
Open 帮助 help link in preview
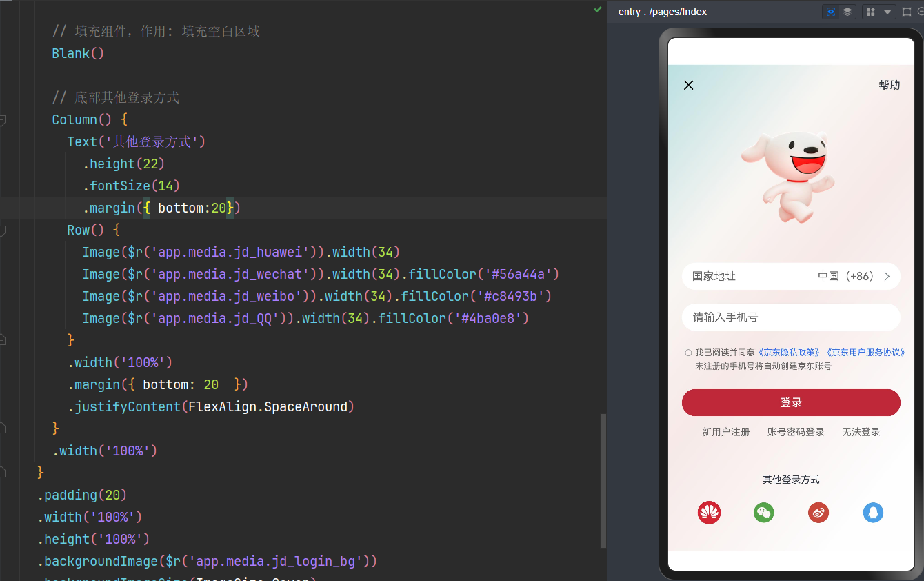pos(889,85)
